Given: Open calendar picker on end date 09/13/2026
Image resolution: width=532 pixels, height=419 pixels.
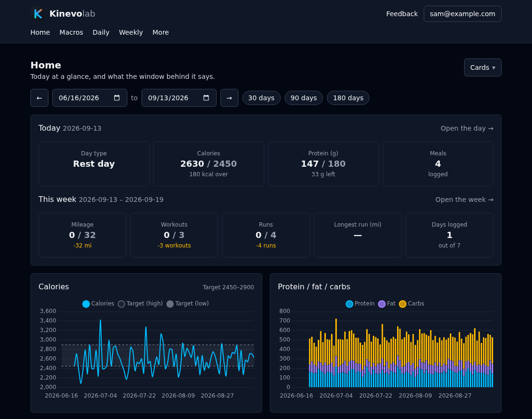Looking at the screenshot, I should pos(206,98).
